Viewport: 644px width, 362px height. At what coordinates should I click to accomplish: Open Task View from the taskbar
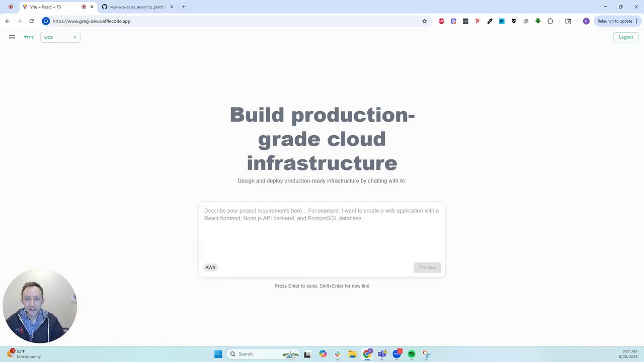pyautogui.click(x=307, y=354)
